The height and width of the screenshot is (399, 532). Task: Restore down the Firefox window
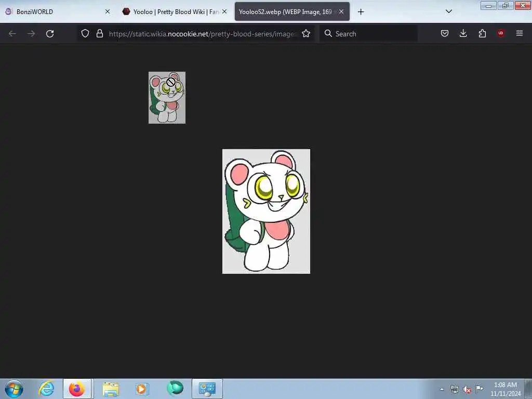click(506, 5)
